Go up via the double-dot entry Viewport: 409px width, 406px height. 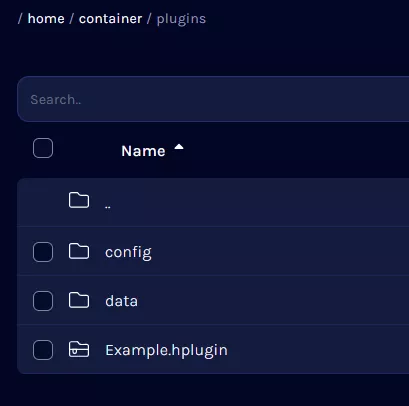[x=108, y=207]
